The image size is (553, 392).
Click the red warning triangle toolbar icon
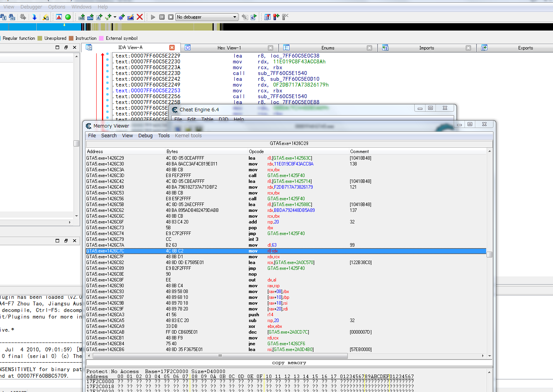[x=59, y=17]
